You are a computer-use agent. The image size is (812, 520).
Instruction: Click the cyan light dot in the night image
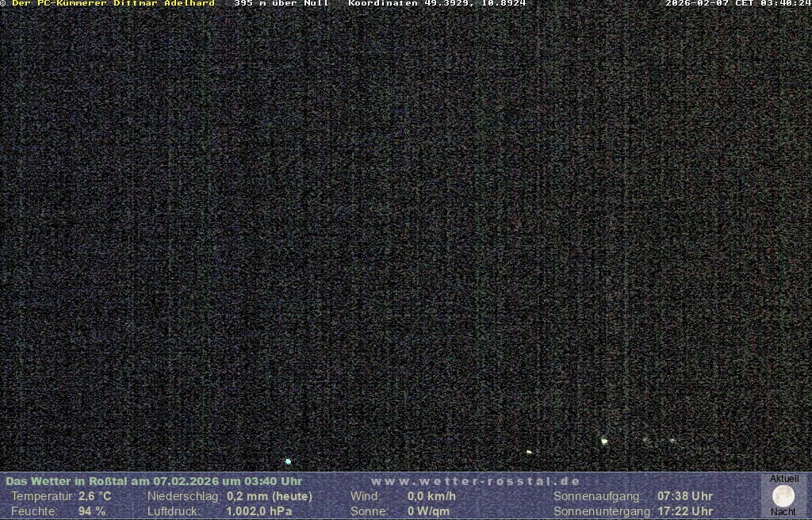pos(288,461)
